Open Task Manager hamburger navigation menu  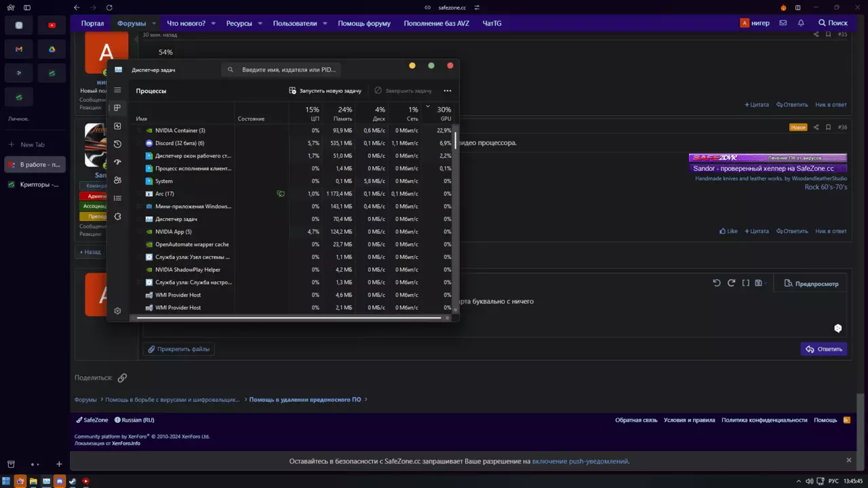[x=117, y=90]
